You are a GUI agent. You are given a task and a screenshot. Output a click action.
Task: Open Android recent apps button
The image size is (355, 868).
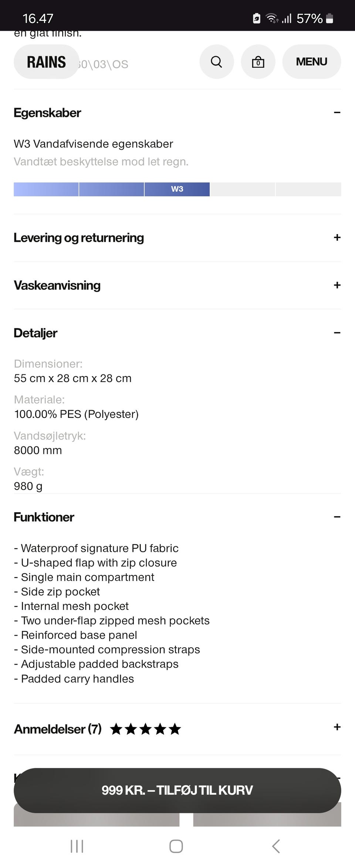[x=77, y=846]
